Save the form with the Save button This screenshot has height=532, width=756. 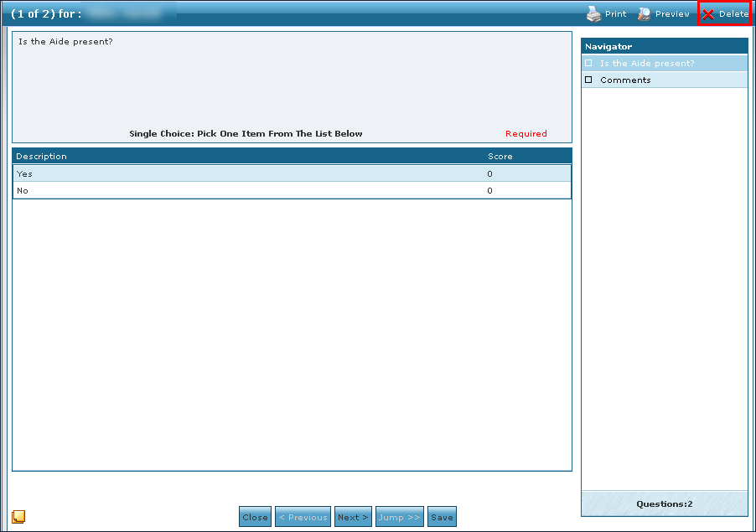tap(442, 517)
